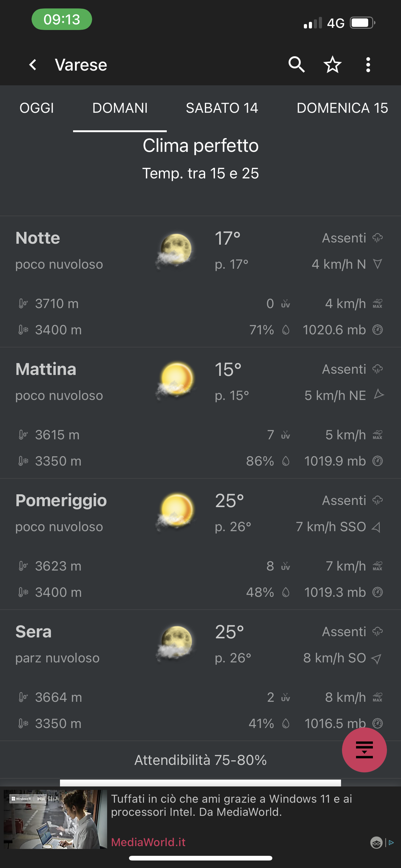The image size is (401, 868).
Task: Expand the Pomeriggio forecast row
Action: (x=61, y=501)
